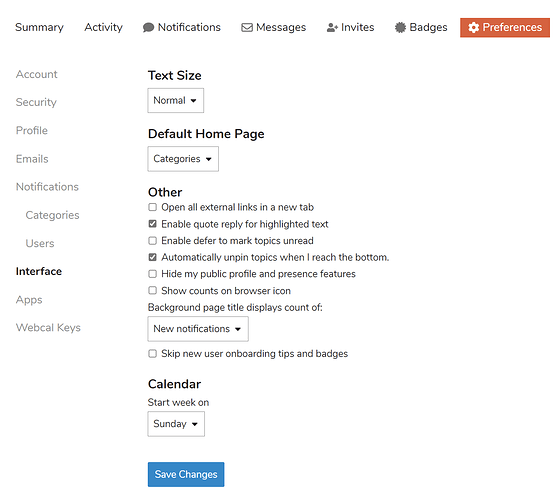Uncheck Automatically unpin topics checkbox
557x500 pixels.
tap(152, 257)
